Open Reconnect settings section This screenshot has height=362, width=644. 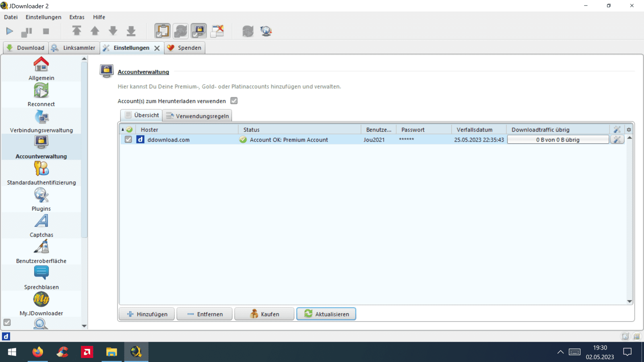[x=41, y=95]
